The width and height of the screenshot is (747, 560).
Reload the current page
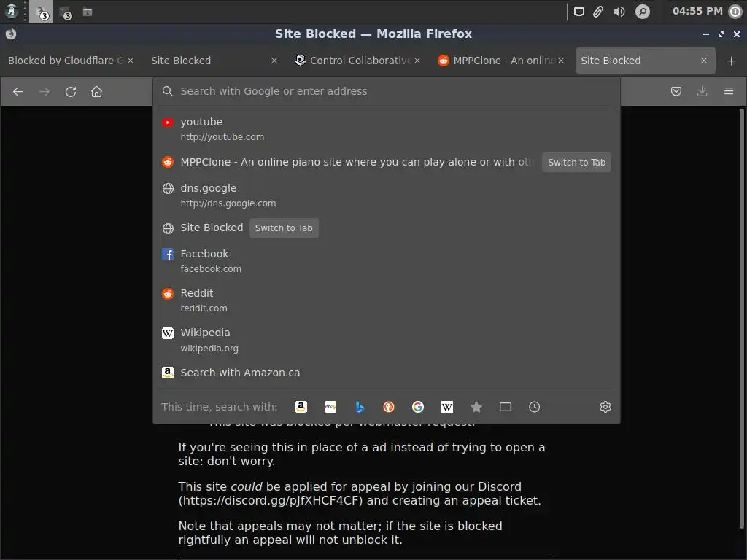tap(71, 91)
